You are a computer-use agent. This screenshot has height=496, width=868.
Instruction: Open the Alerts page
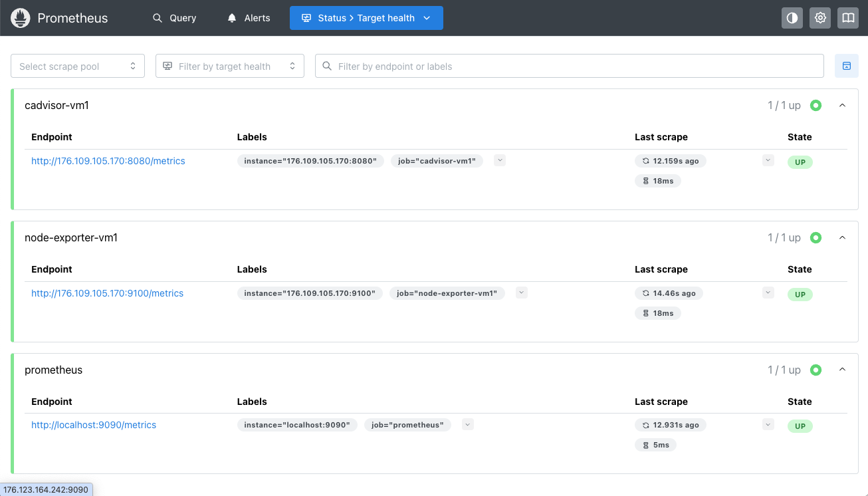tap(249, 18)
